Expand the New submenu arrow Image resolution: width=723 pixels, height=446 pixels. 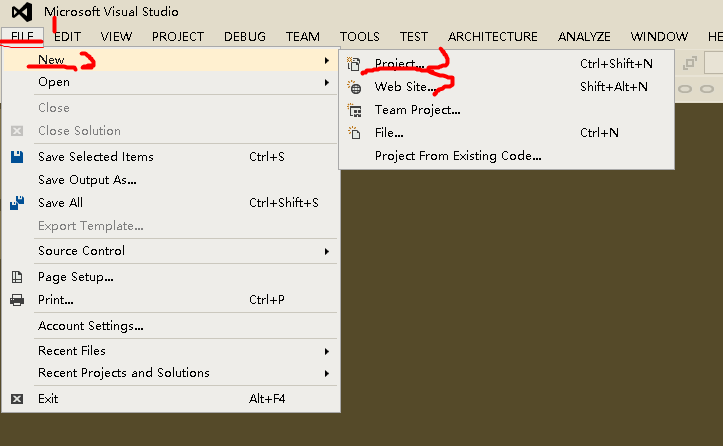(x=326, y=60)
